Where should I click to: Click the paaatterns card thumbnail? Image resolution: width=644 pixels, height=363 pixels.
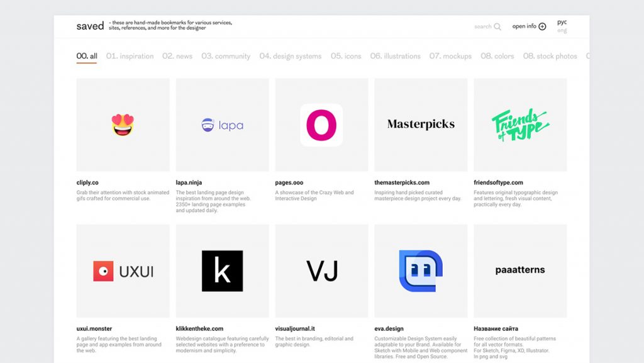pos(519,269)
